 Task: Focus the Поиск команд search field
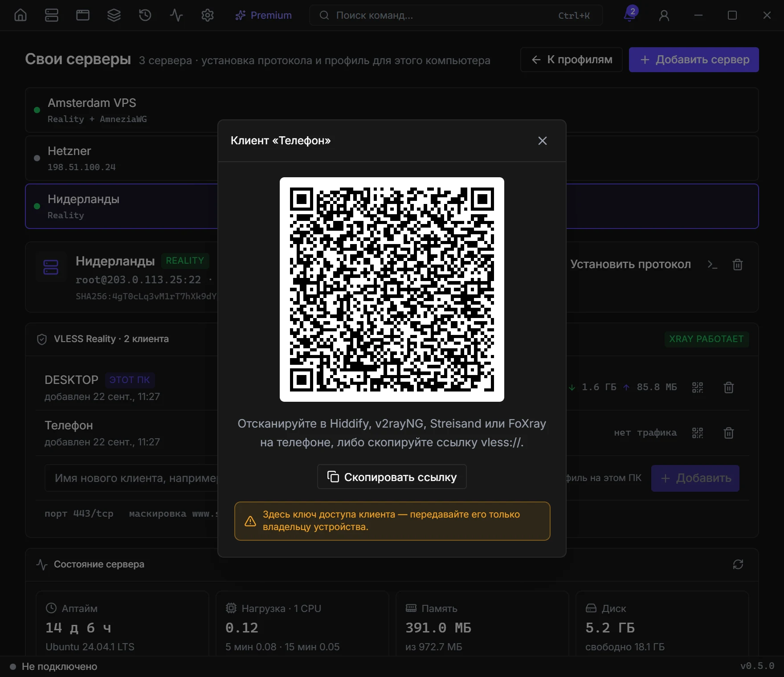pyautogui.click(x=456, y=15)
